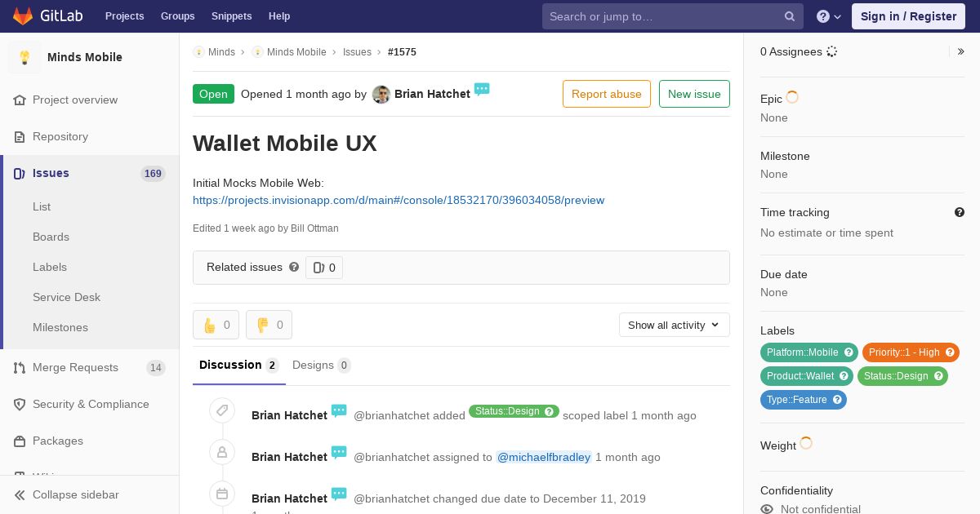The height and width of the screenshot is (514, 980).
Task: Click the Merge Requests count badge 14
Action: pyautogui.click(x=155, y=368)
